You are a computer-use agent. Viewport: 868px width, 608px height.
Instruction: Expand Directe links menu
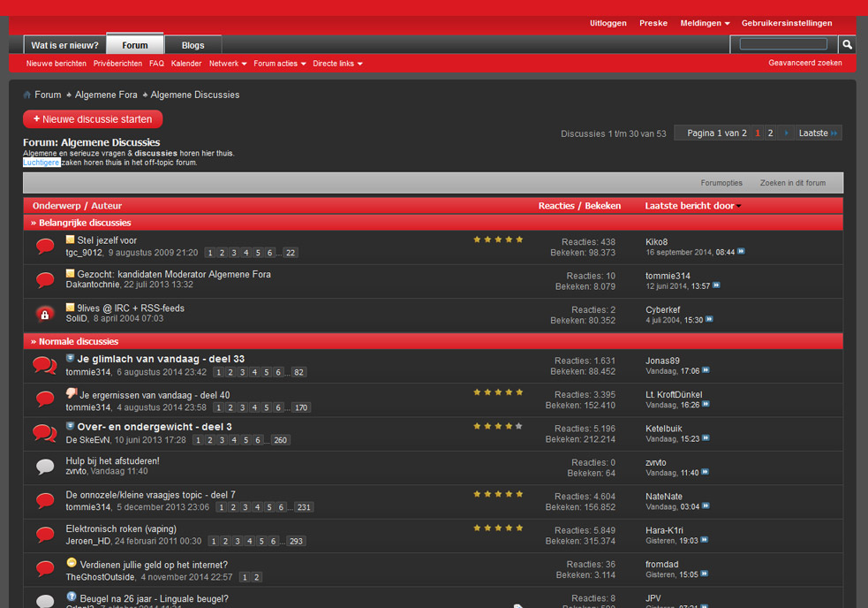point(337,64)
